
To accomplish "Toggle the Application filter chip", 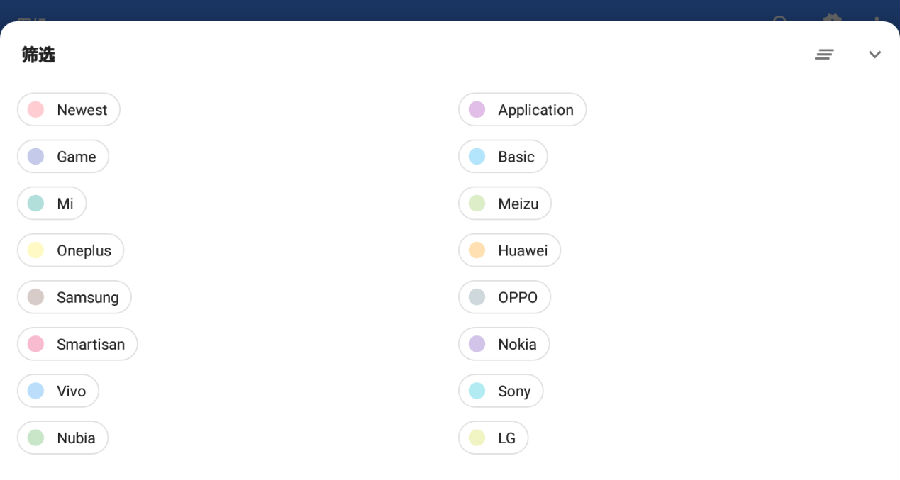I will point(522,110).
